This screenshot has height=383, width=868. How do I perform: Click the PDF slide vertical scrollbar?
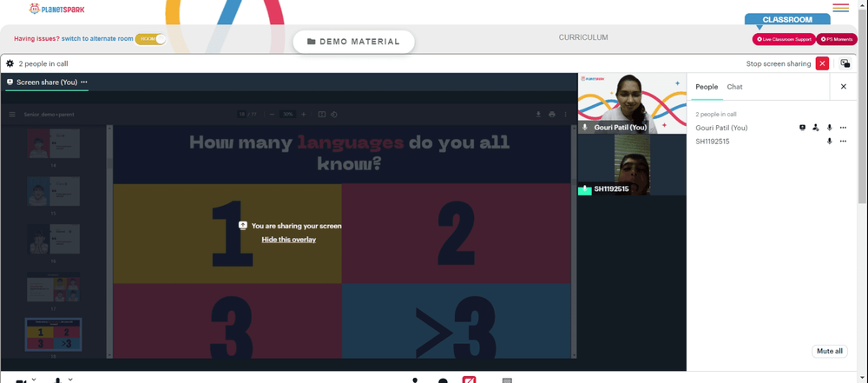point(574,241)
